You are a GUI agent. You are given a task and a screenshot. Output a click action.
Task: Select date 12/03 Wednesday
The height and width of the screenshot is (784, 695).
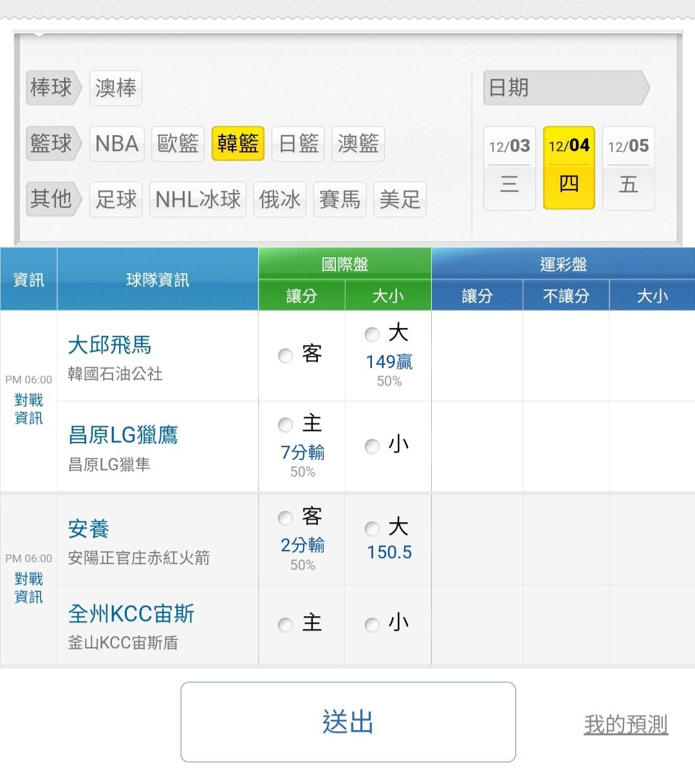[x=509, y=168]
